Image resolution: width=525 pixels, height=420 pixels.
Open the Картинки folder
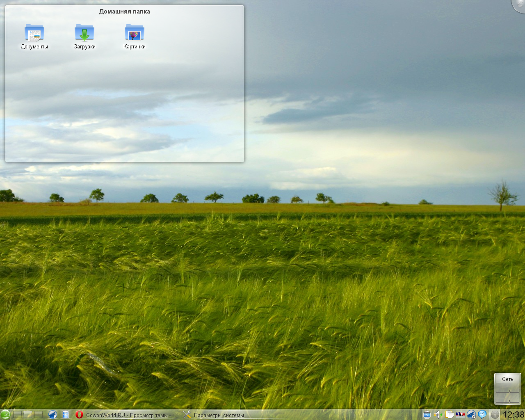coord(135,37)
